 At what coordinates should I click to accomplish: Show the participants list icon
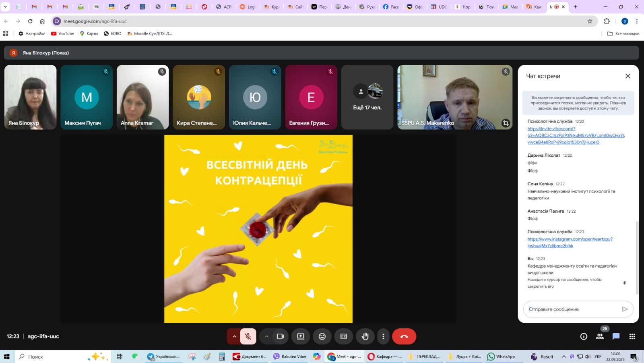tap(600, 336)
